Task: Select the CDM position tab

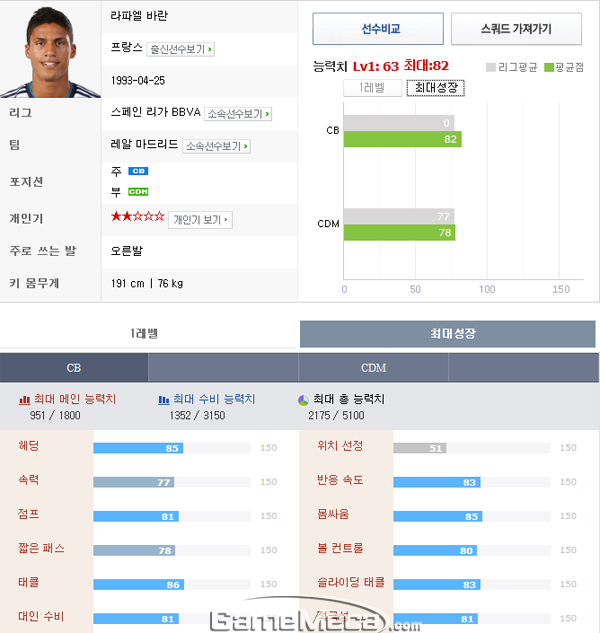Action: (x=373, y=368)
